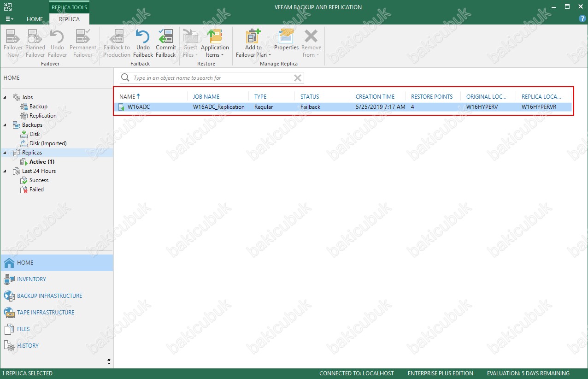
Task: Select Backups in the navigation tree
Action: (32, 125)
